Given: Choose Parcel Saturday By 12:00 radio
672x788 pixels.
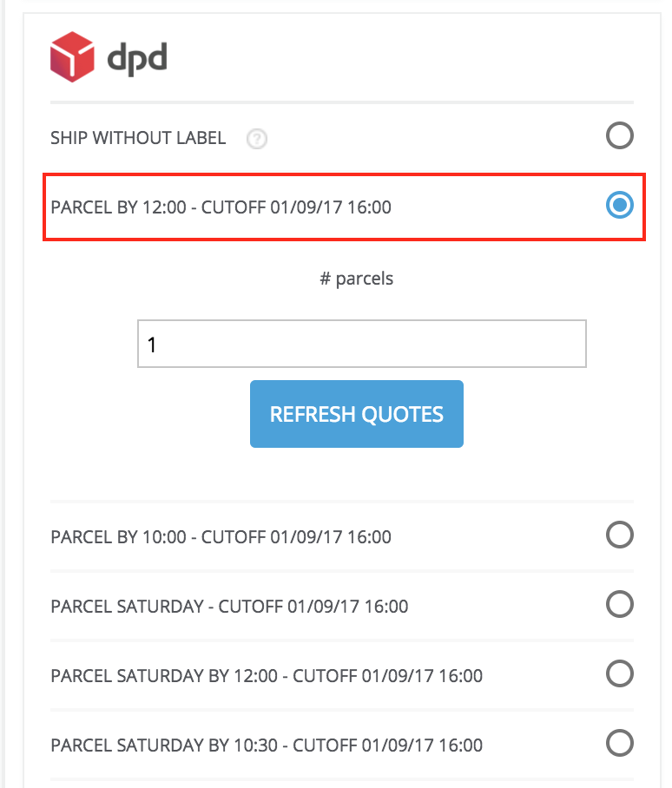Looking at the screenshot, I should (x=619, y=673).
